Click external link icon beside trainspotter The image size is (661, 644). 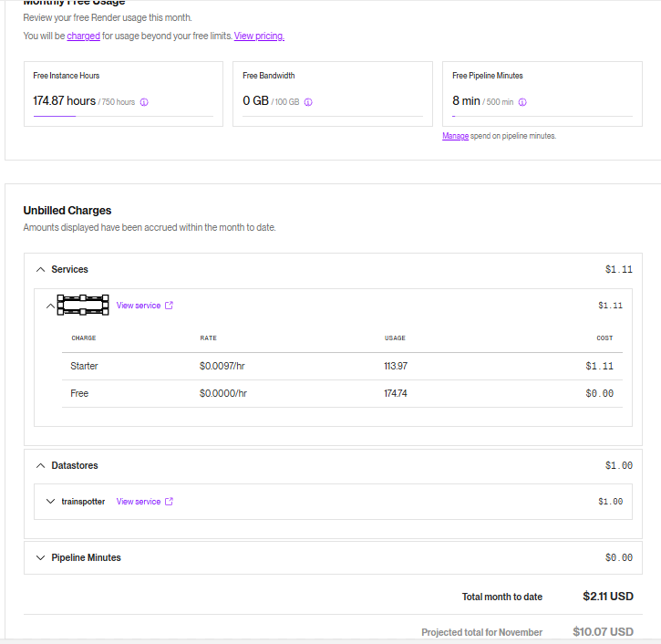tap(169, 502)
